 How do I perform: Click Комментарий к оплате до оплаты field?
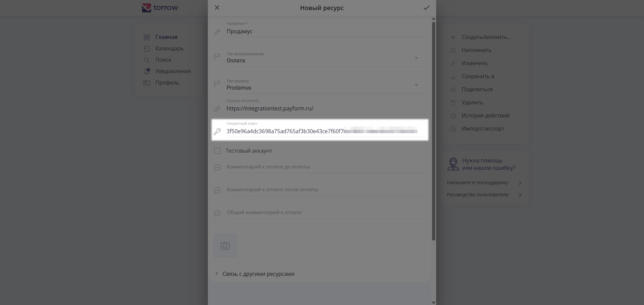326,167
